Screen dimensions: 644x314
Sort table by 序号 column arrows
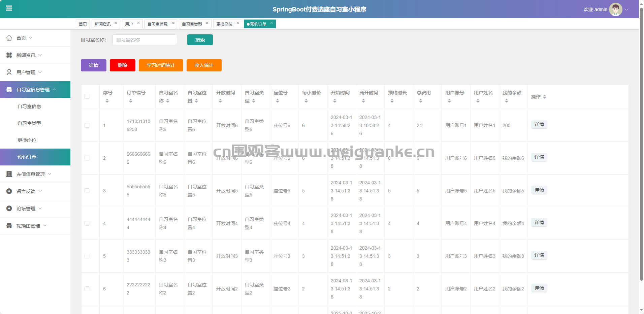coord(107,101)
